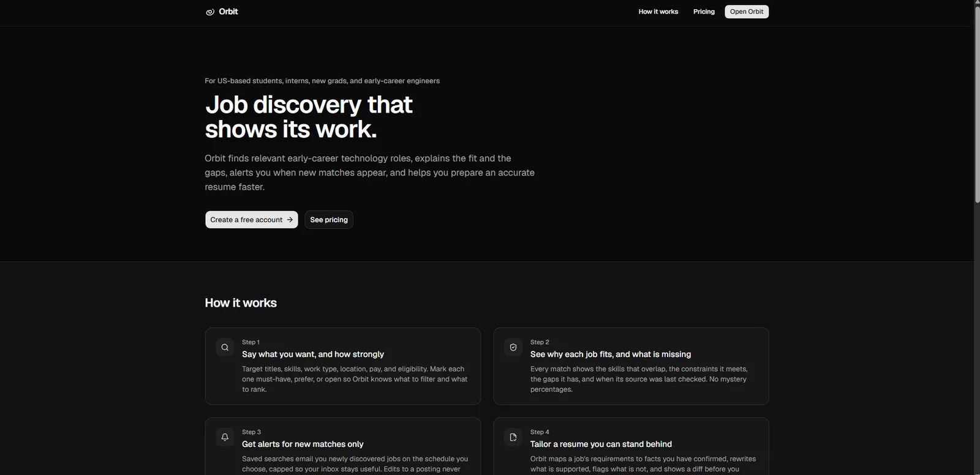Click the 'Step 4' label
The height and width of the screenshot is (475, 980).
540,432
